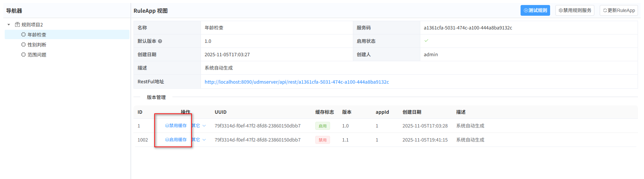Click the help icon beside 默认版本
Viewport: 644px width, 179px height.
pos(160,41)
